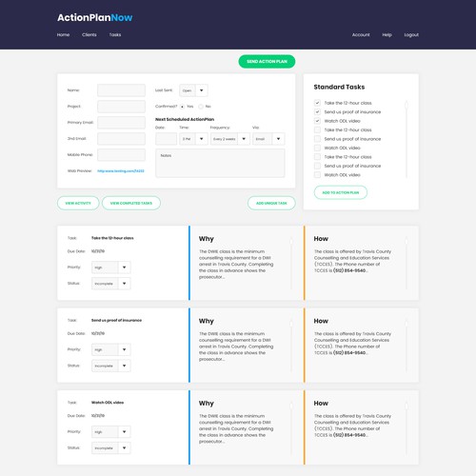Click the due date in Watch DDL video card
The height and width of the screenshot is (476, 476).
pos(98,415)
